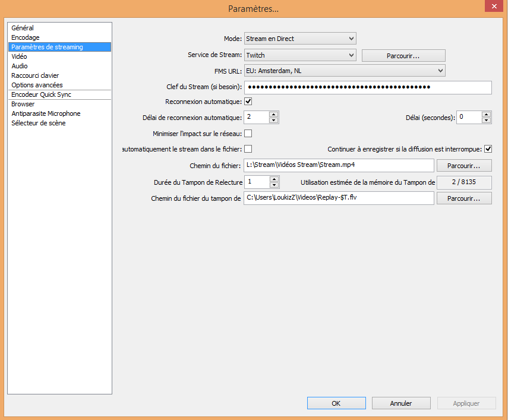Viewport: 508px width, 420px height.
Task: Focus the Clef du Stream field
Action: (368, 87)
